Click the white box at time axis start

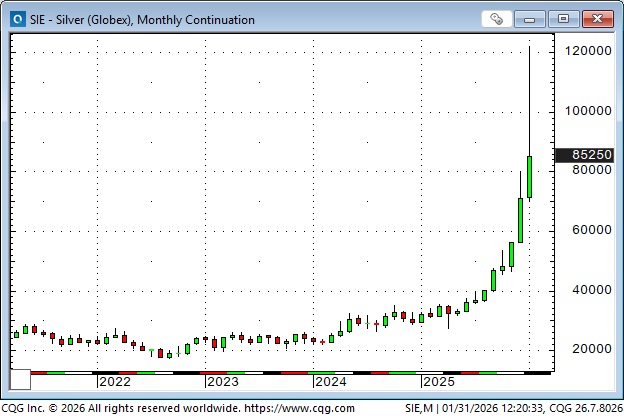[23, 381]
